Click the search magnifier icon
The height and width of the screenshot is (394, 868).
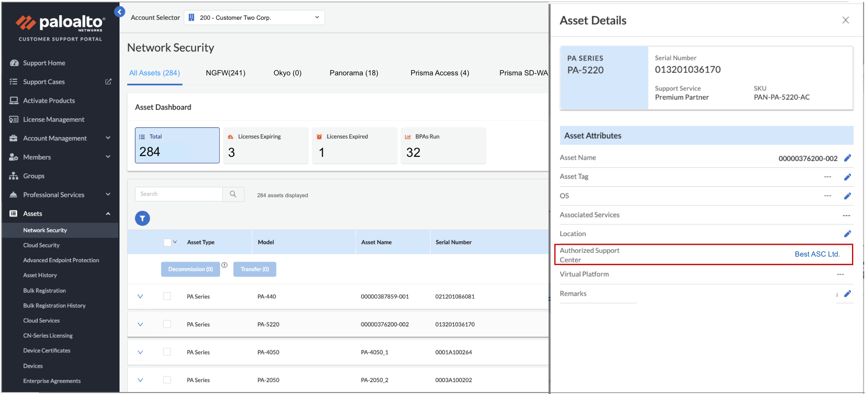pyautogui.click(x=233, y=194)
